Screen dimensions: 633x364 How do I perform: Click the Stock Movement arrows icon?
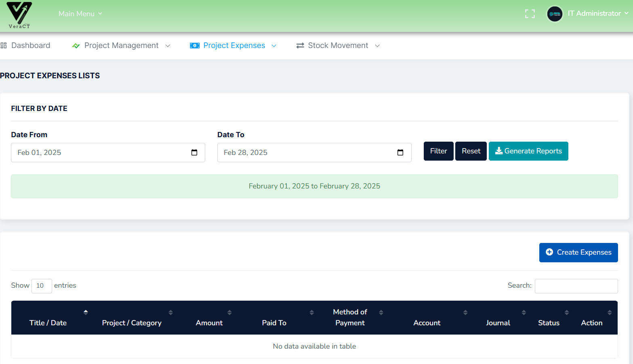tap(300, 45)
